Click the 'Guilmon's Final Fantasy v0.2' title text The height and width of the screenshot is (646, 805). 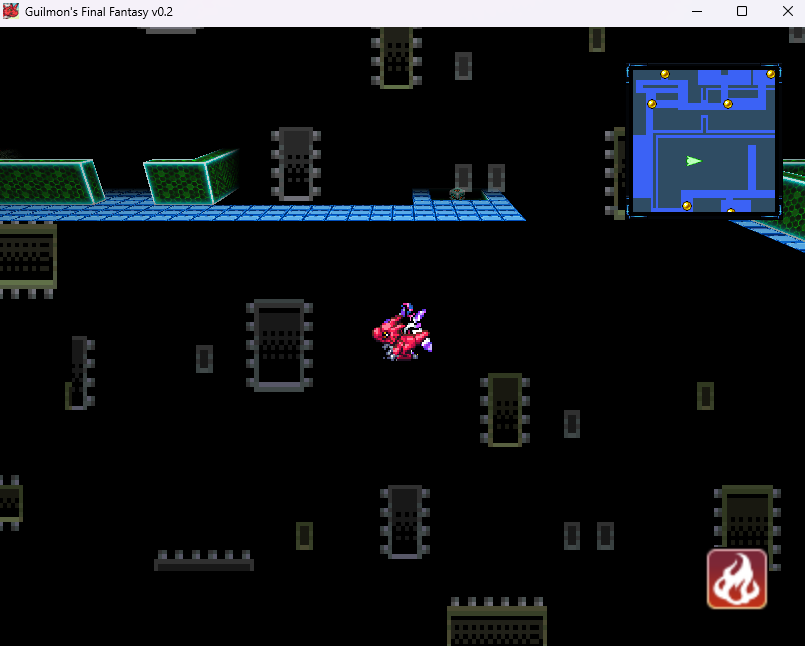[x=99, y=12]
